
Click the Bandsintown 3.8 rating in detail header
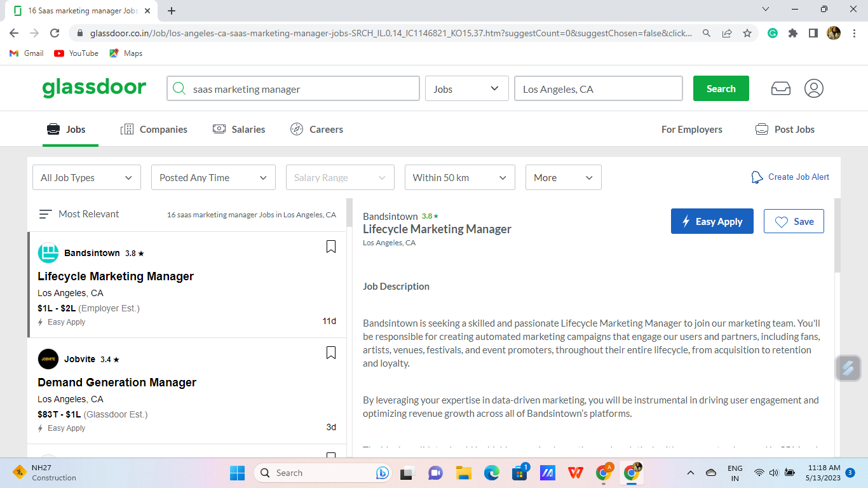pyautogui.click(x=430, y=216)
